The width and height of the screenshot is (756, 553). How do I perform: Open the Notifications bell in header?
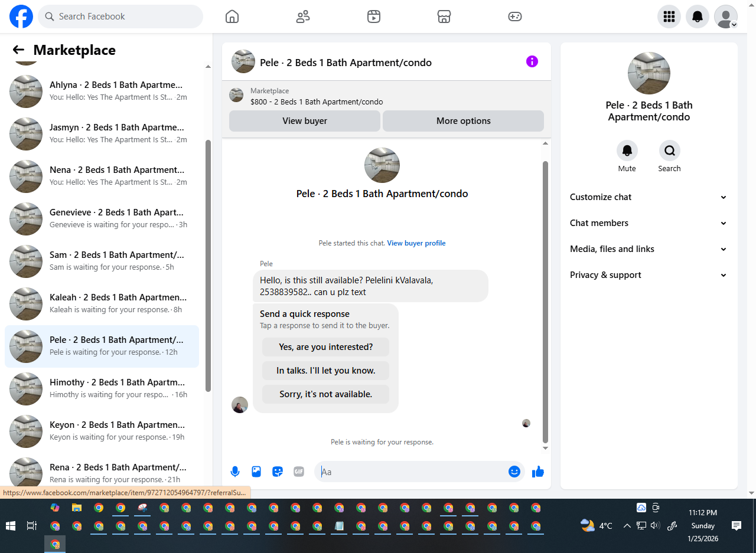tap(698, 17)
